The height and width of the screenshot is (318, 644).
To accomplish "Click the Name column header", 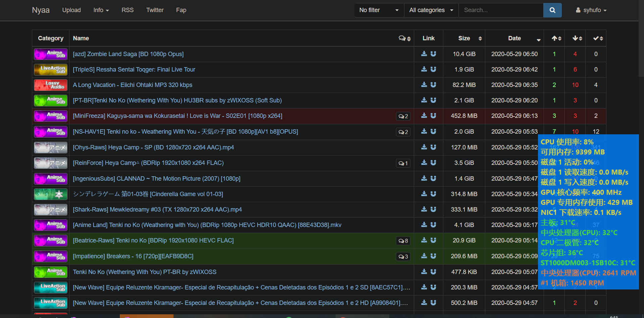I will pyautogui.click(x=81, y=38).
